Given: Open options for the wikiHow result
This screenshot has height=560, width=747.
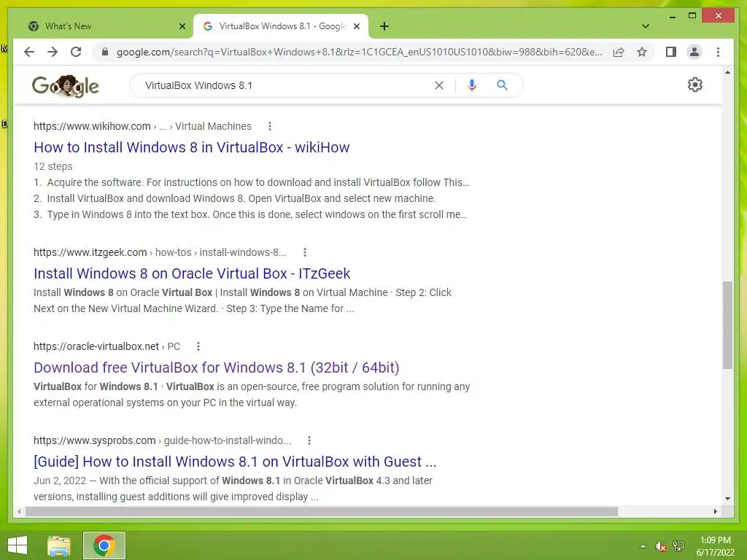Looking at the screenshot, I should [x=270, y=126].
